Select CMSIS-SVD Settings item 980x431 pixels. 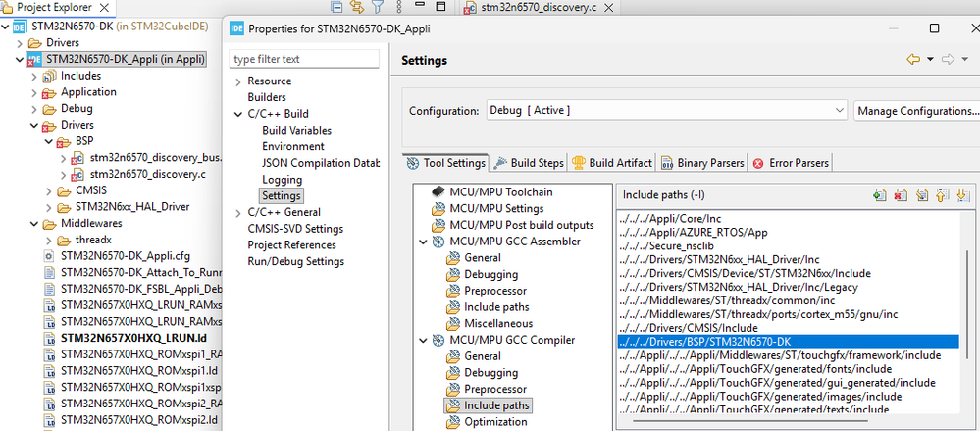point(295,229)
